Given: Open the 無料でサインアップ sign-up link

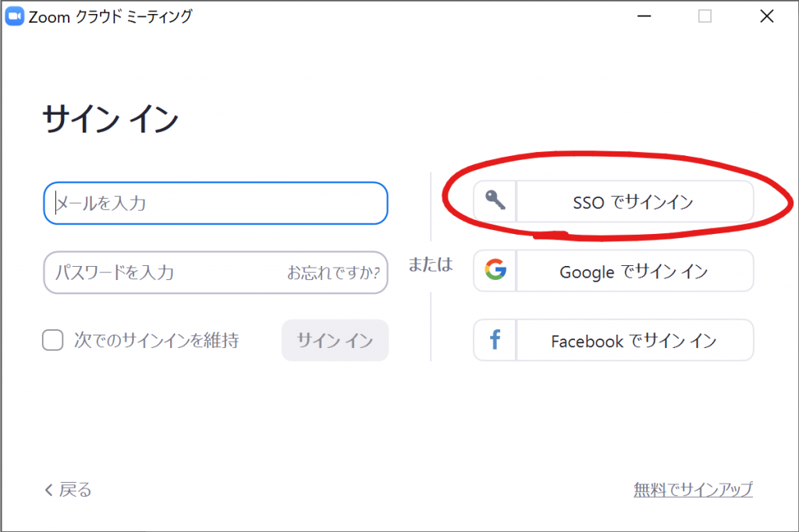Looking at the screenshot, I should click(693, 490).
